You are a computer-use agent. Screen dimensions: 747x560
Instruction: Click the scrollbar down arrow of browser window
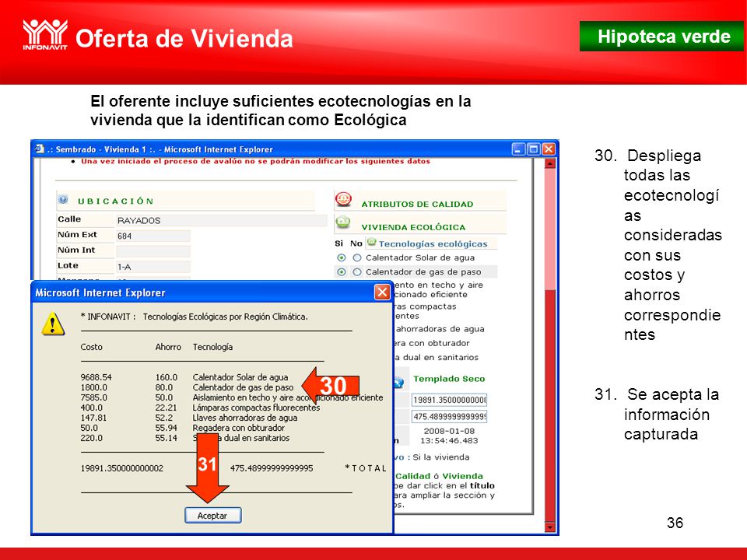pyautogui.click(x=550, y=527)
